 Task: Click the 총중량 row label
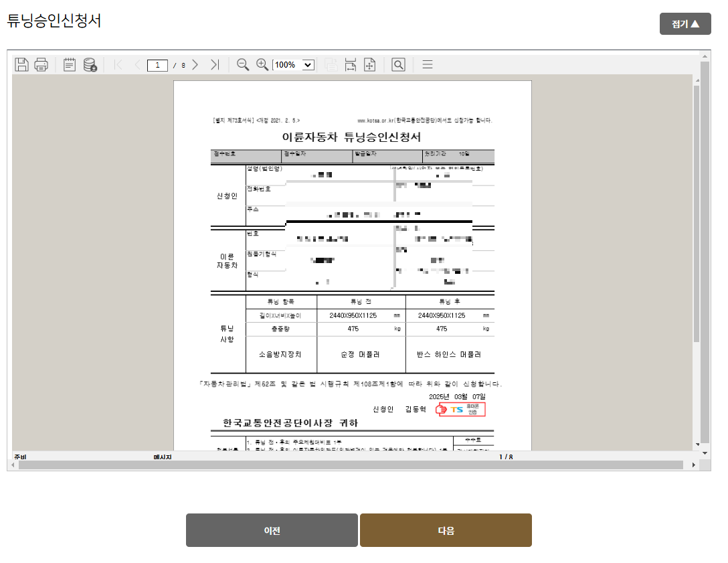pyautogui.click(x=280, y=329)
